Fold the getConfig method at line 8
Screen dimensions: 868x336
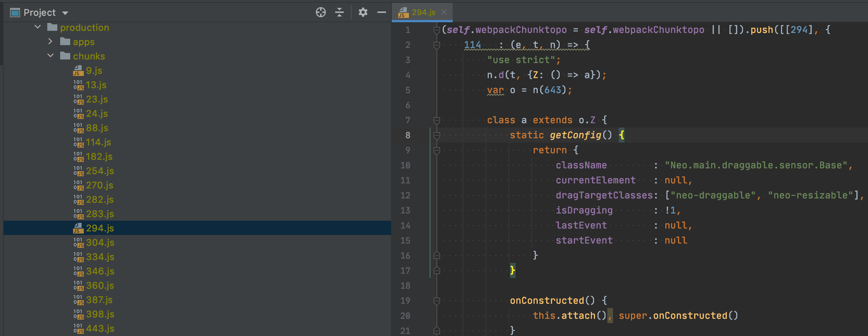437,135
